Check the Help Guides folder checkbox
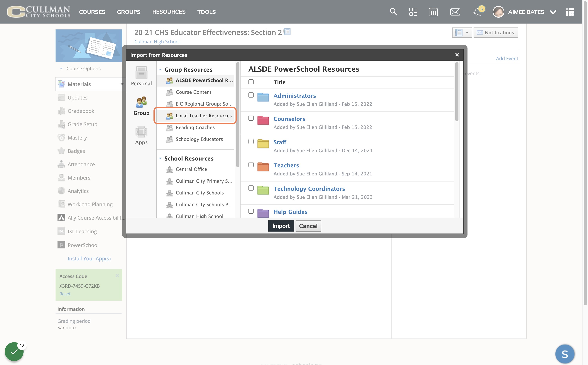The height and width of the screenshot is (365, 588). (251, 211)
